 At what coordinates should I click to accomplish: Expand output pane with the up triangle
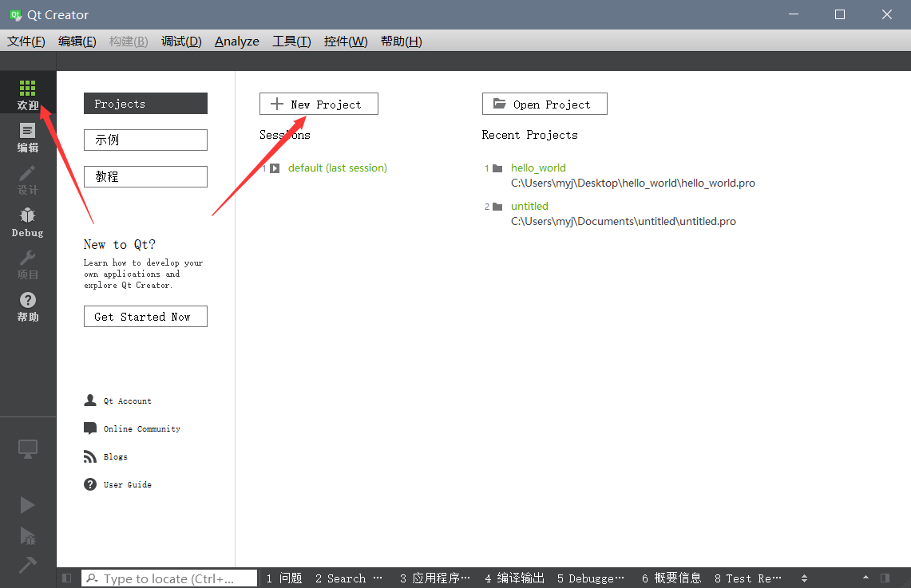[865, 578]
